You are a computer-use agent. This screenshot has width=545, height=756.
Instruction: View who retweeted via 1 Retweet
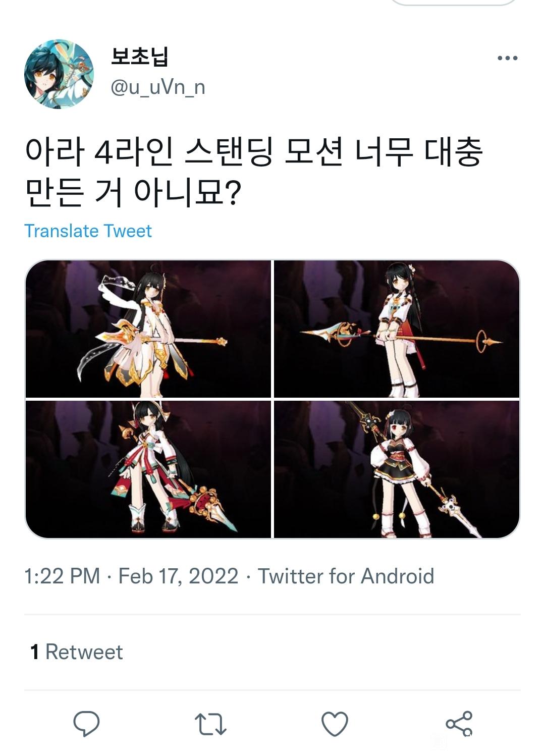(77, 652)
